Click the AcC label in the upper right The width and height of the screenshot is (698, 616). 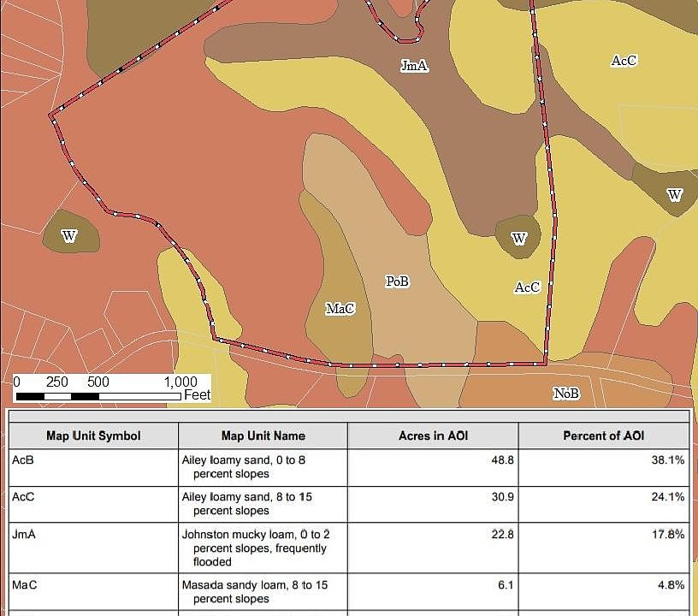pos(625,60)
